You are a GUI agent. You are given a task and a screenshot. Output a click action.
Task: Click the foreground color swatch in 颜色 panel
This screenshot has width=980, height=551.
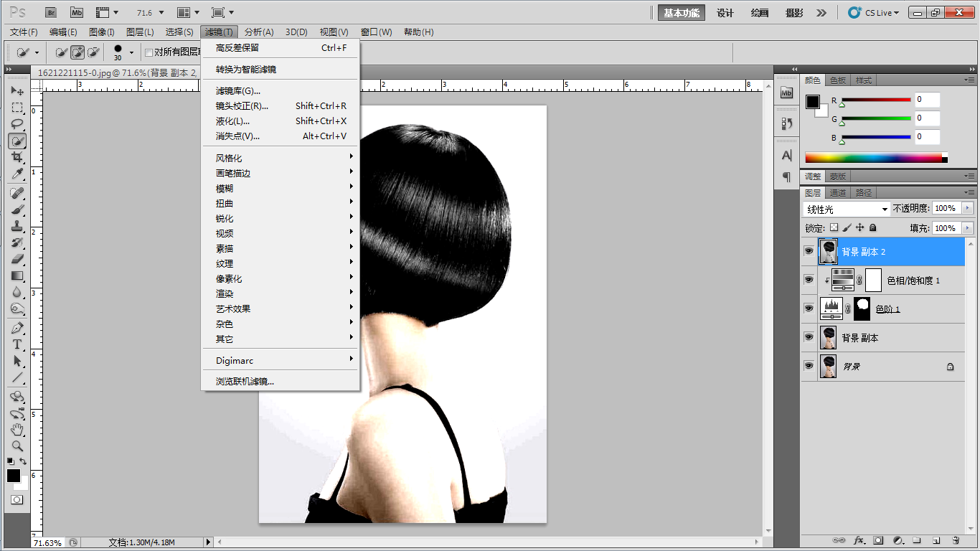click(813, 102)
